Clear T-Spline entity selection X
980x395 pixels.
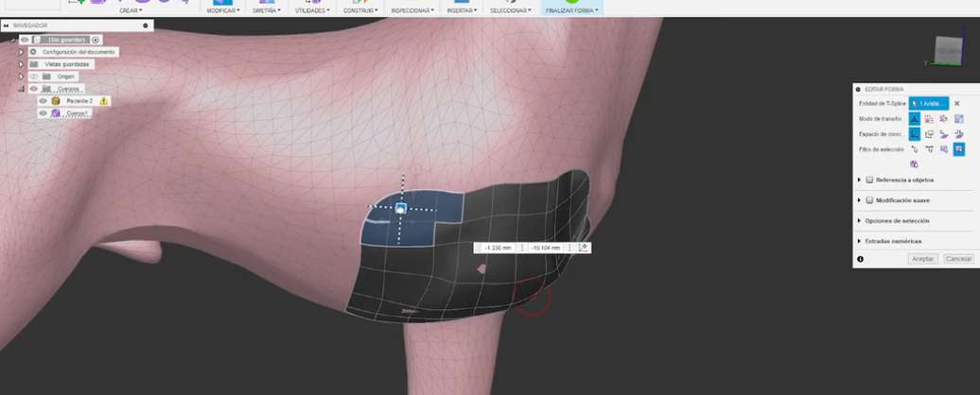point(957,104)
